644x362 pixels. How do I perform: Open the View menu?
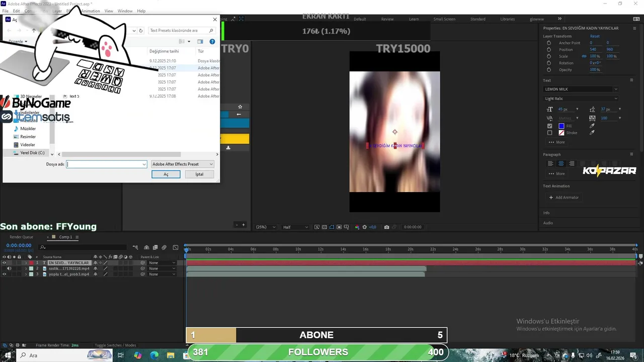coord(109,11)
